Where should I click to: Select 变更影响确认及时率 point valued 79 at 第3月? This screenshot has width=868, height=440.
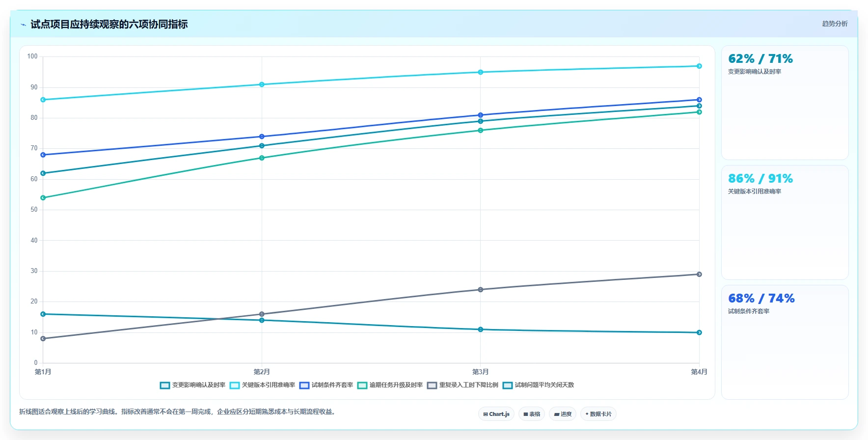[481, 121]
